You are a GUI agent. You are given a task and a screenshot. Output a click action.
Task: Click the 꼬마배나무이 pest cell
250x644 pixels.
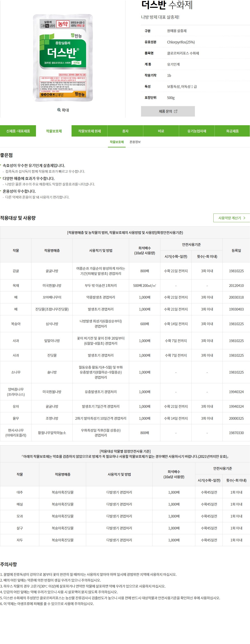52,297
